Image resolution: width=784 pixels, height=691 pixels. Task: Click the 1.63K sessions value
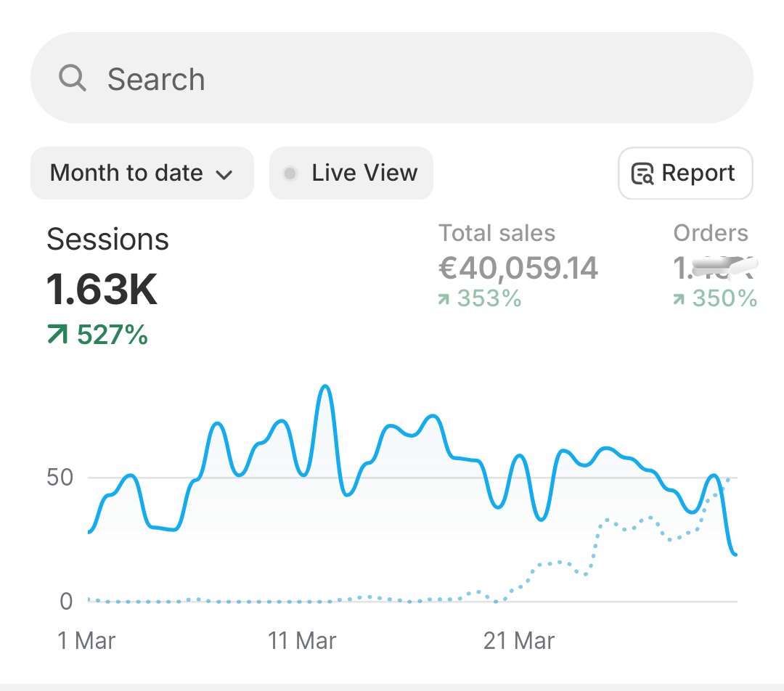102,289
